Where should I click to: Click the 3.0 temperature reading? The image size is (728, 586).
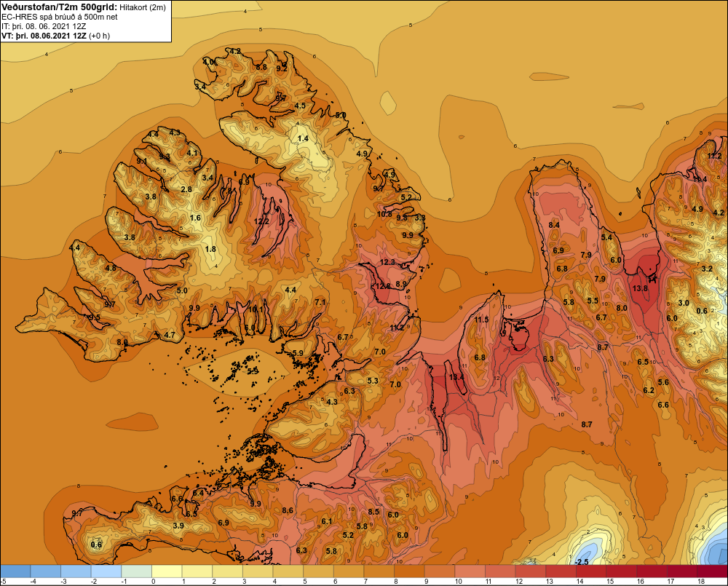tap(684, 304)
